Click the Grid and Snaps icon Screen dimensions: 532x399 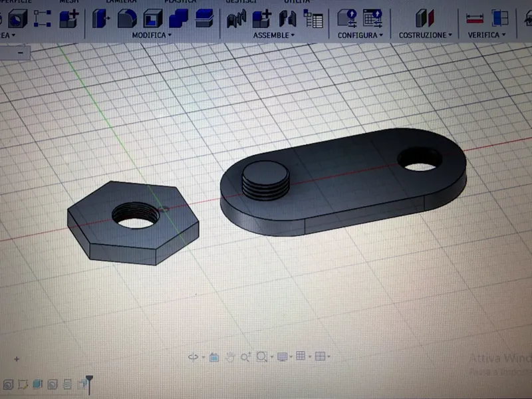[x=301, y=356]
